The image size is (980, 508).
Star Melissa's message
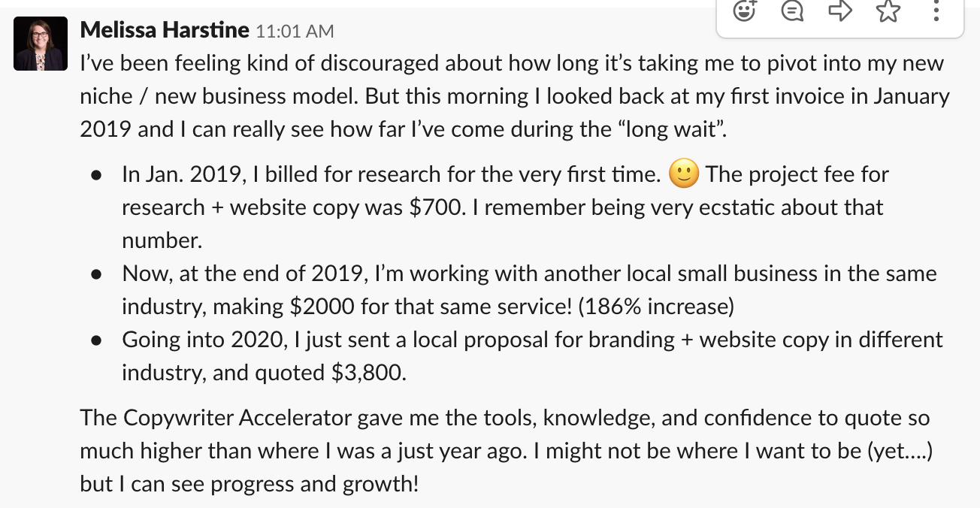click(888, 11)
